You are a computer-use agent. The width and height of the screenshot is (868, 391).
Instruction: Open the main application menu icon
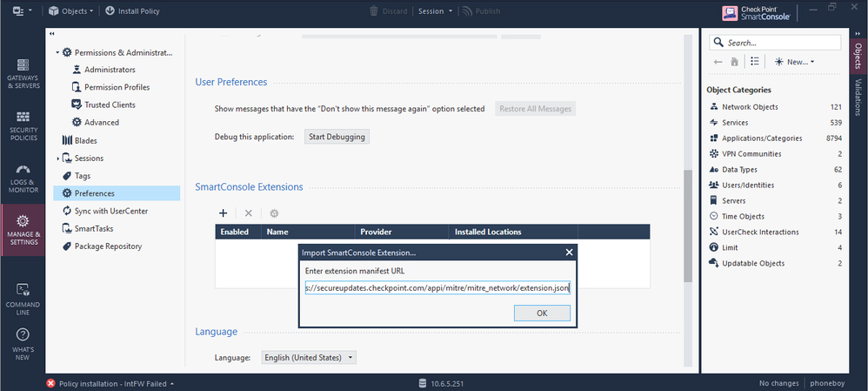(22, 10)
